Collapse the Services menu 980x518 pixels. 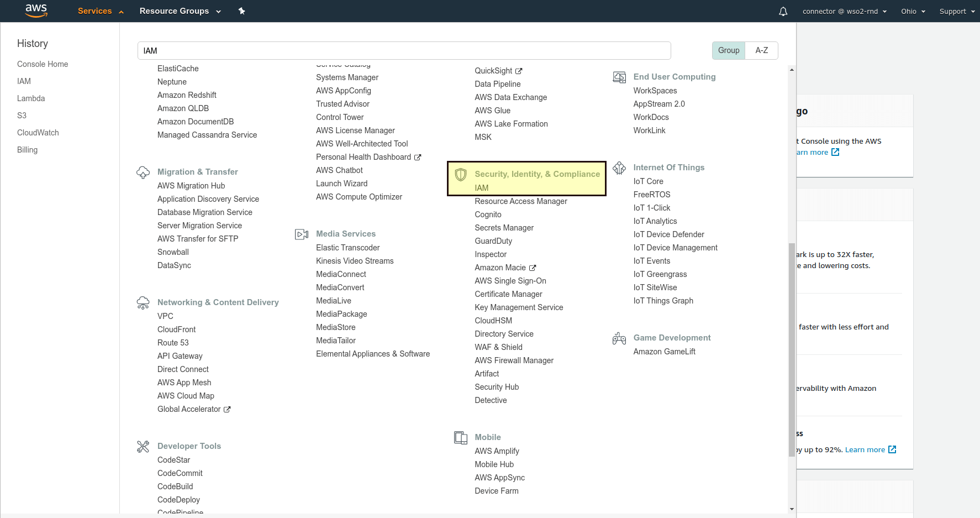[101, 11]
